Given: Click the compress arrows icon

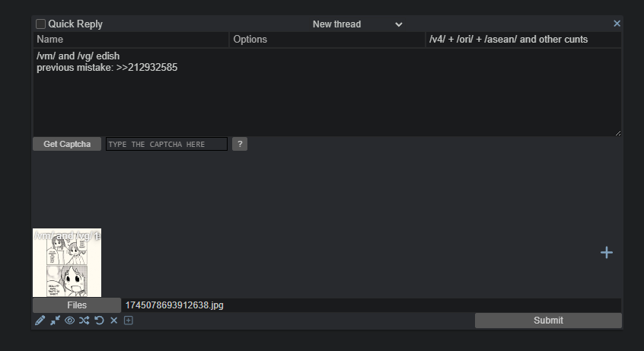Looking at the screenshot, I should coord(55,321).
